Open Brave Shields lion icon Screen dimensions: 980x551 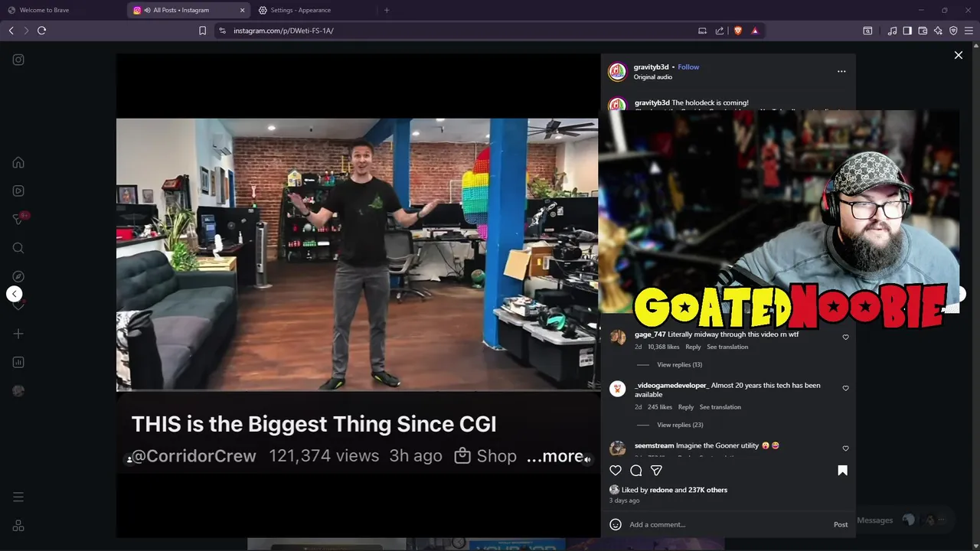pyautogui.click(x=738, y=31)
